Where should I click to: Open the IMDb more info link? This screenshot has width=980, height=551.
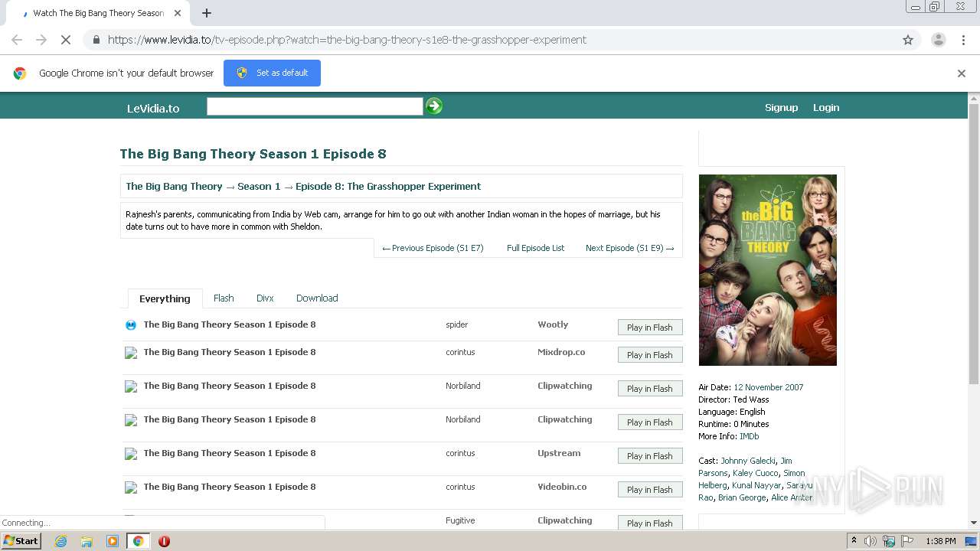click(749, 436)
